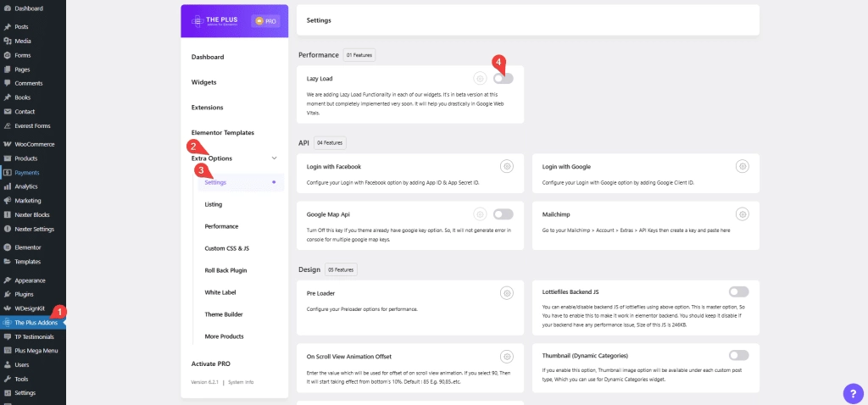Click Posts pin icon in admin menu
This screenshot has height=405, width=868.
(7, 26)
